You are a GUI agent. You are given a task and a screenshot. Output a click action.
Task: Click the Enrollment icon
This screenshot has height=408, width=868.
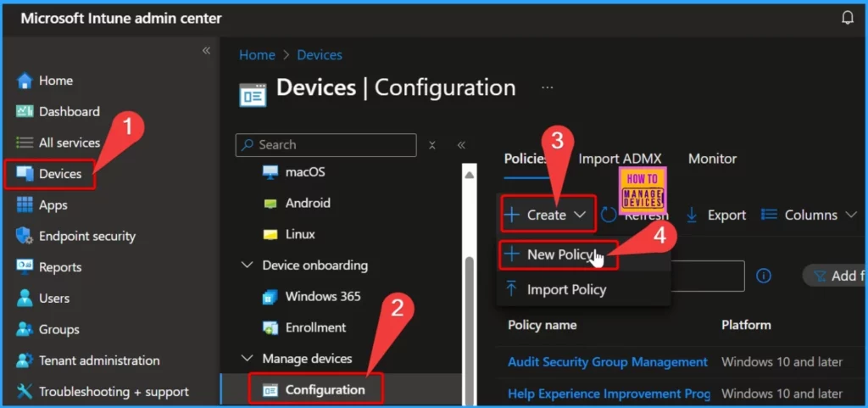[x=270, y=327]
